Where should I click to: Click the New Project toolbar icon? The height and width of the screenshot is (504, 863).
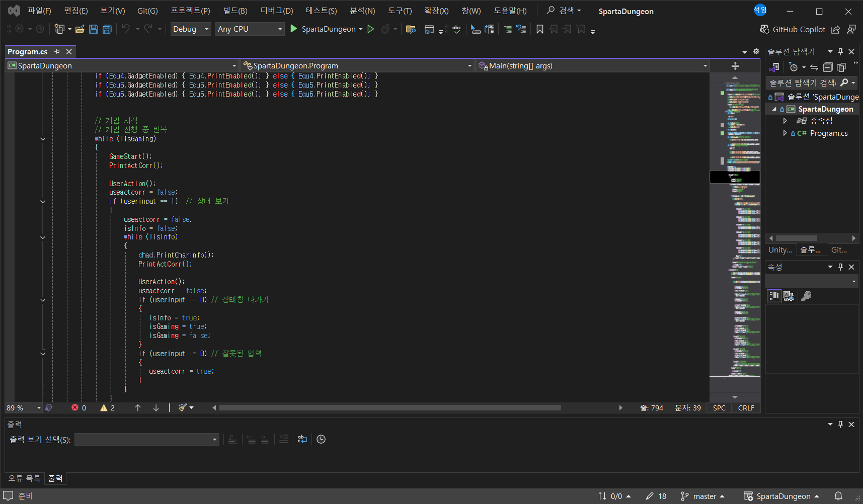[59, 29]
